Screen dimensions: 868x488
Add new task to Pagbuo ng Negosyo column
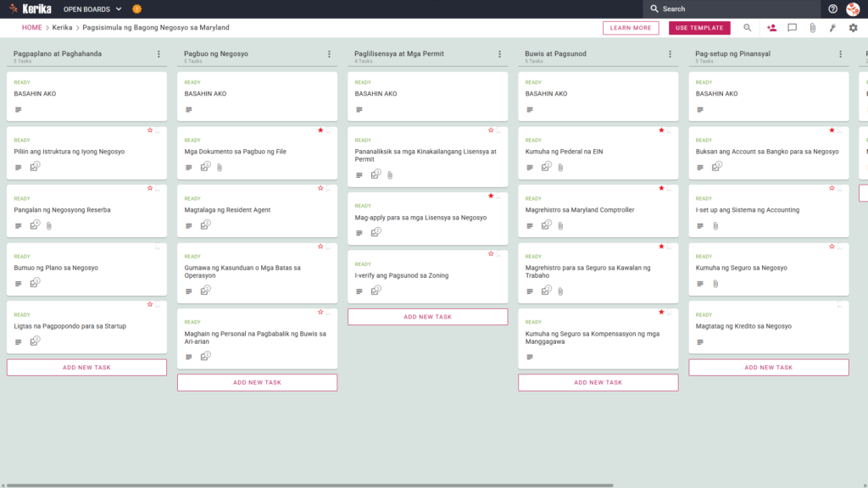pos(258,382)
